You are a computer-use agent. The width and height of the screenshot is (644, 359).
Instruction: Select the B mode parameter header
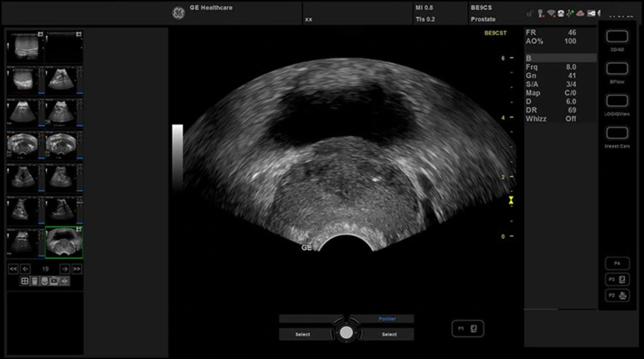[x=560, y=58]
